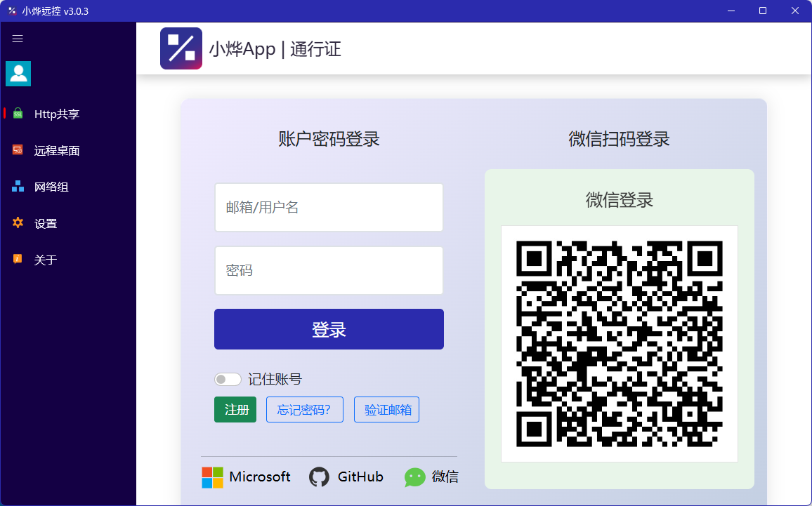The image size is (812, 506).
Task: Click the user avatar icon
Action: coord(18,74)
